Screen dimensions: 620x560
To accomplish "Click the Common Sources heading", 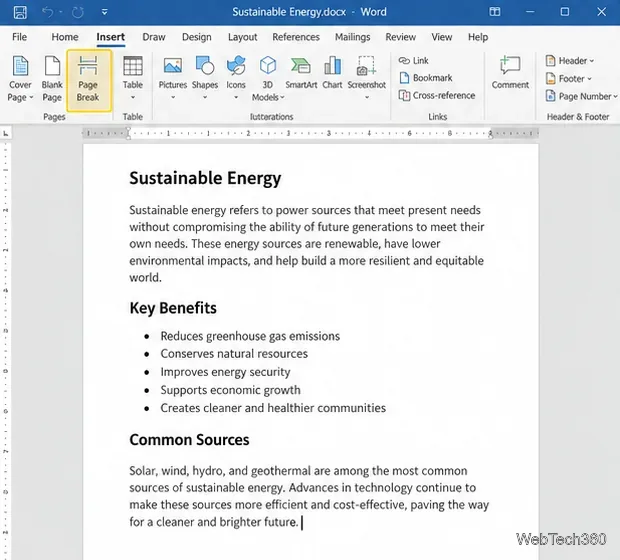I will point(189,440).
